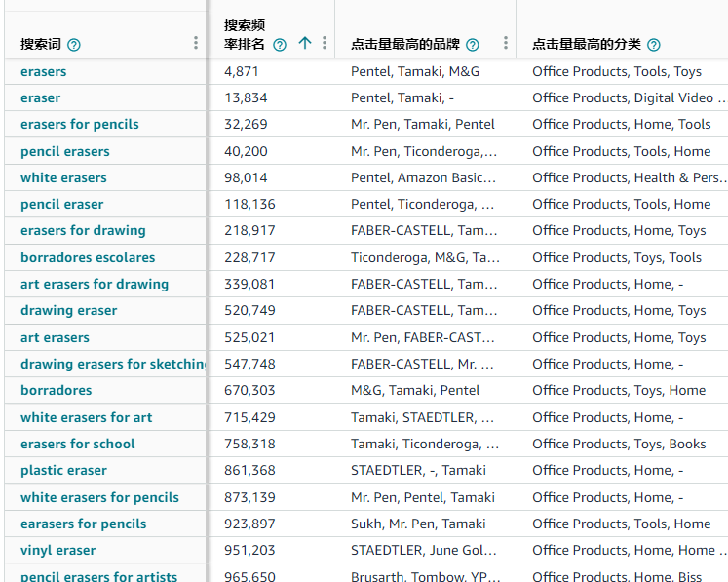Open the 'eraser' search term link
The height and width of the screenshot is (582, 728).
[x=40, y=98]
